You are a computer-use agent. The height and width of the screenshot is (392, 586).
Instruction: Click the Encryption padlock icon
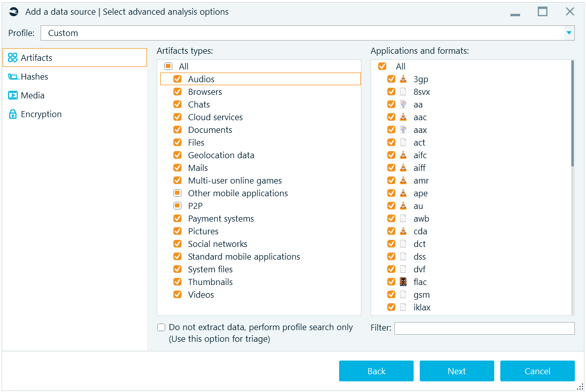pyautogui.click(x=13, y=114)
